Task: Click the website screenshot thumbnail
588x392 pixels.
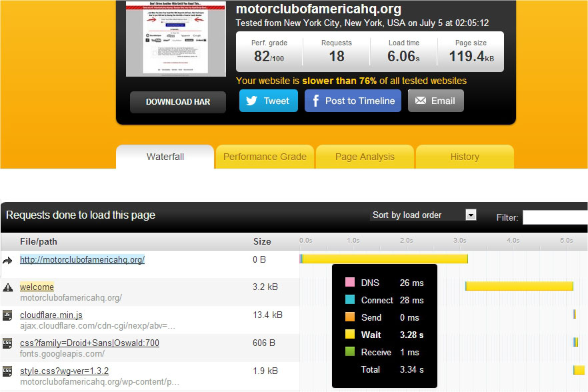Action: pyautogui.click(x=176, y=39)
